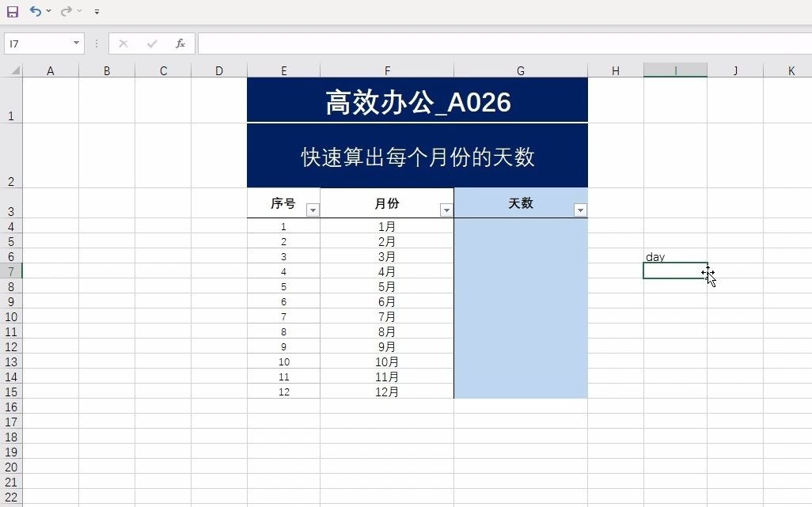Open the filter dropdown on the 序号 column

[313, 210]
